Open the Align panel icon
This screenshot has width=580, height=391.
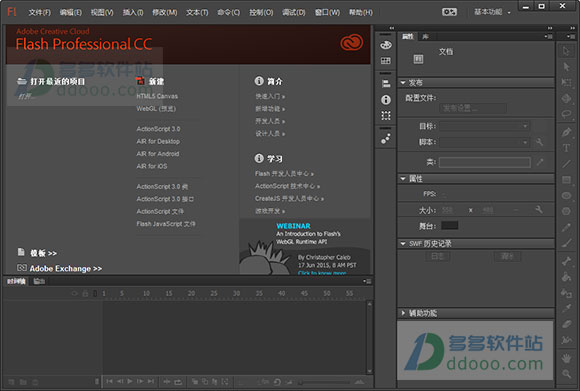tap(386, 84)
